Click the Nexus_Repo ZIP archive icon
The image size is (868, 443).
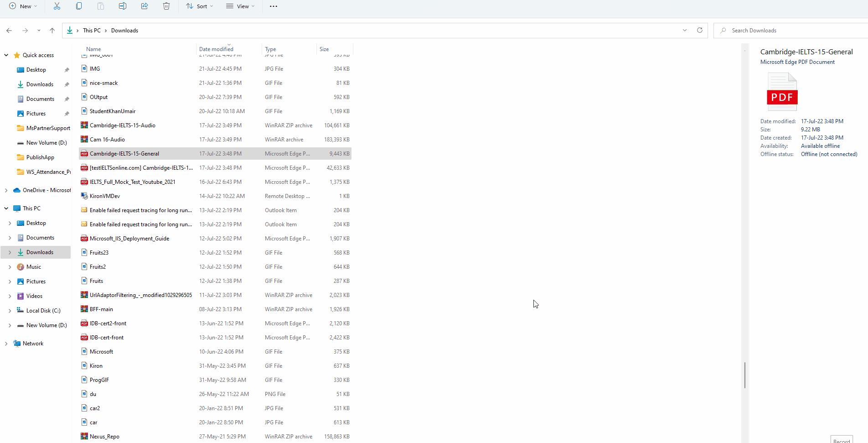click(84, 436)
